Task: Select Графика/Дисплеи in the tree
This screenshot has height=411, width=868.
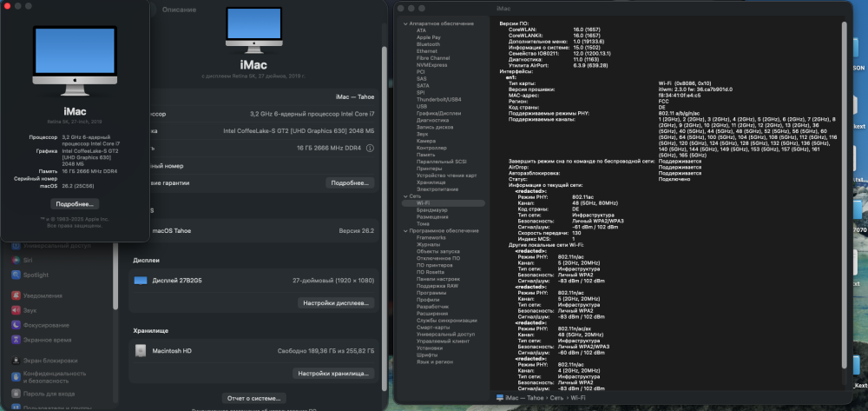Action: tap(439, 114)
